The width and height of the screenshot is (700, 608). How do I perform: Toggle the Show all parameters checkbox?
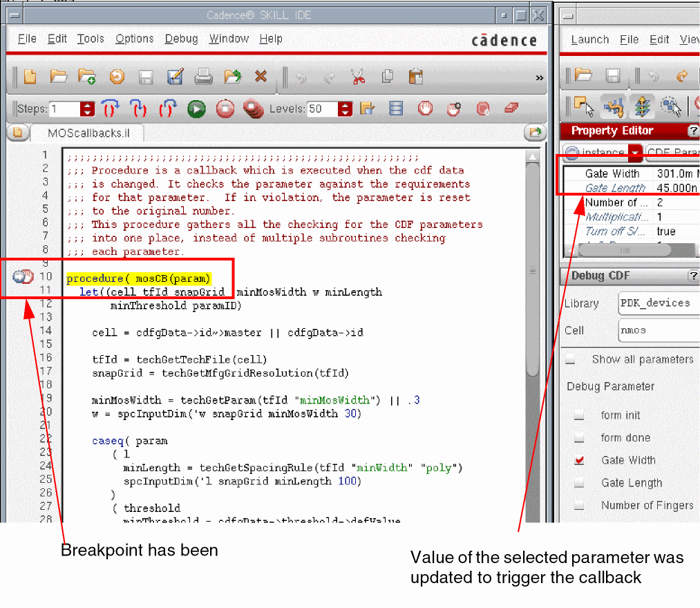point(571,359)
